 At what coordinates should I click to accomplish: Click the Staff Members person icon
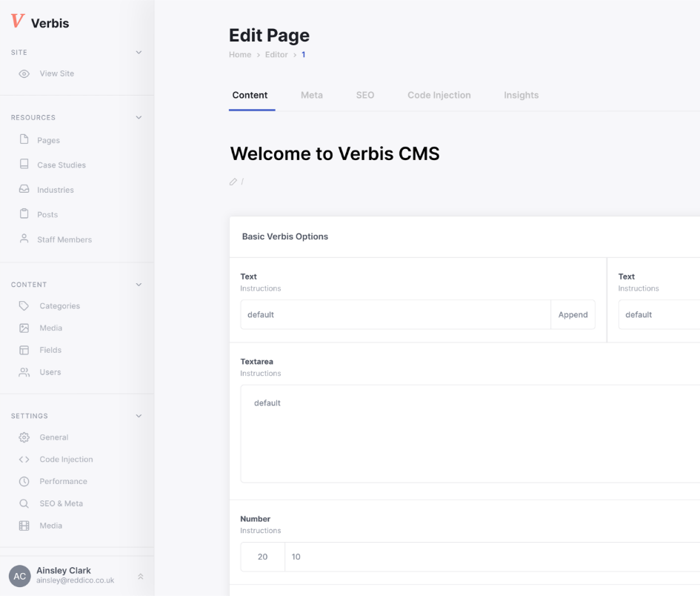24,239
